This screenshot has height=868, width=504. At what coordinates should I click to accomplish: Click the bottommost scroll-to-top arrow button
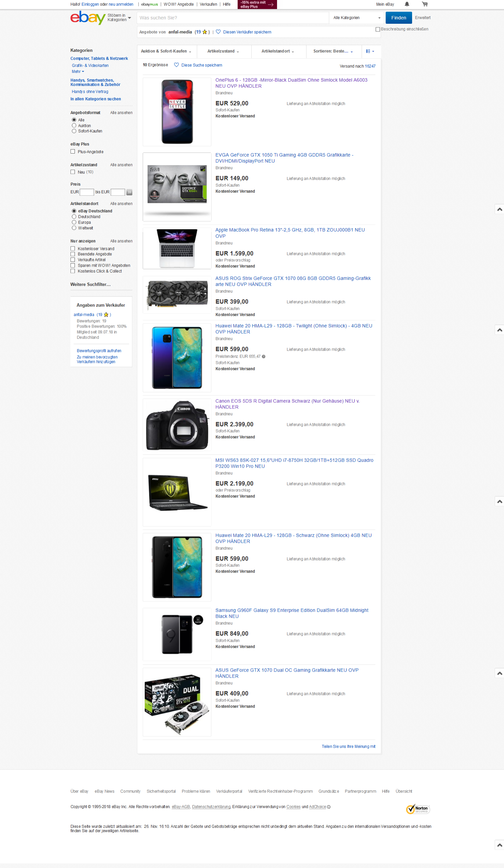pyautogui.click(x=500, y=845)
